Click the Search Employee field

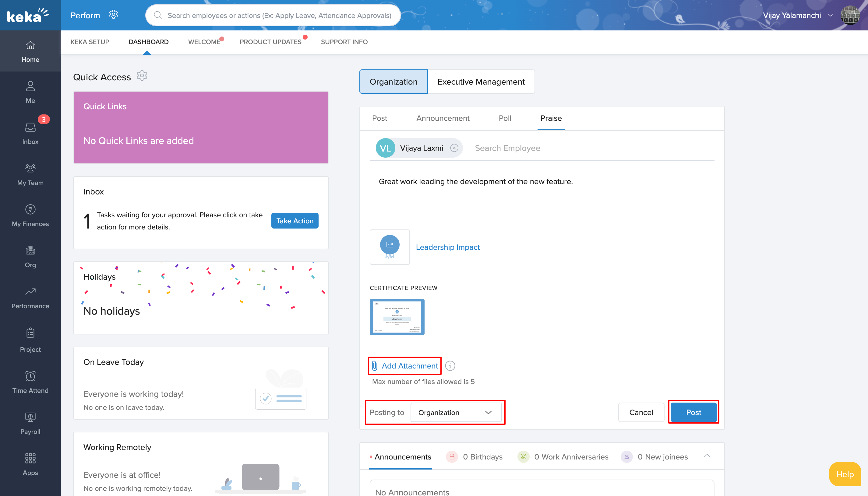pos(507,148)
